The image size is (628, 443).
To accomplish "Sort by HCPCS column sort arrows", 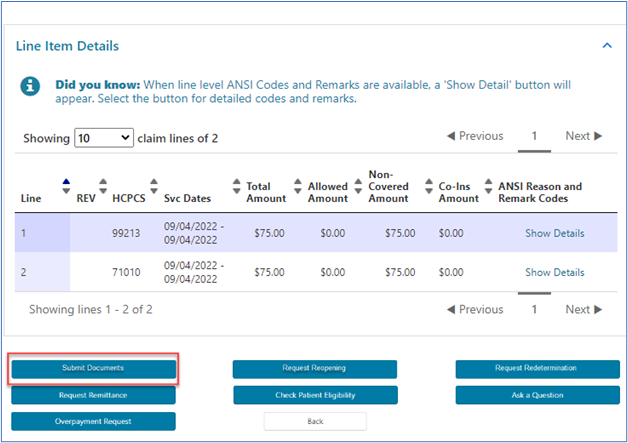I will [154, 186].
